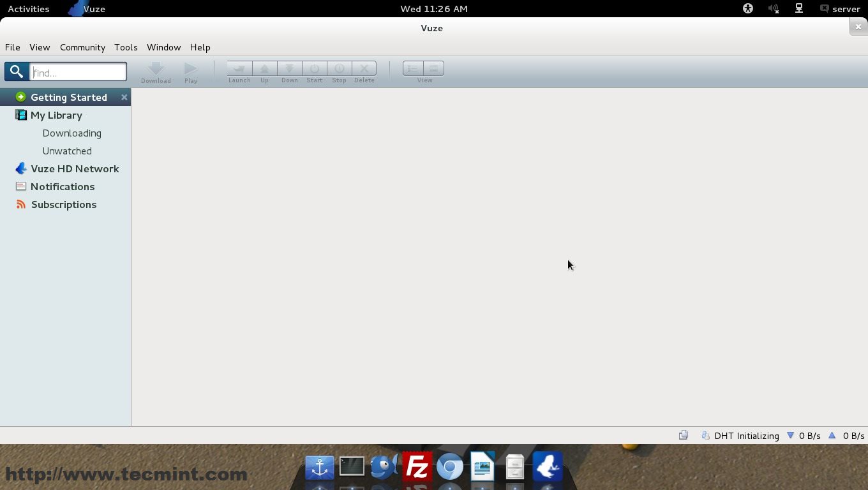The height and width of the screenshot is (490, 868).
Task: Click the Delete toolbar icon
Action: click(364, 68)
